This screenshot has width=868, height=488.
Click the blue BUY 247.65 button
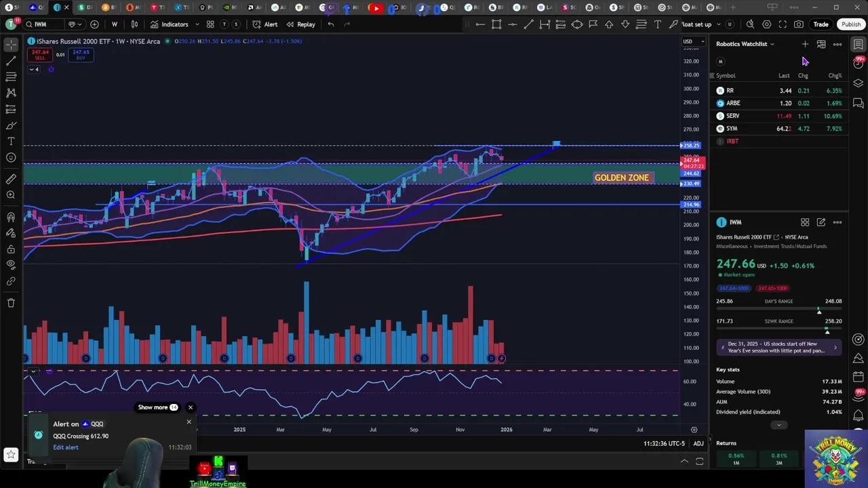tap(81, 55)
